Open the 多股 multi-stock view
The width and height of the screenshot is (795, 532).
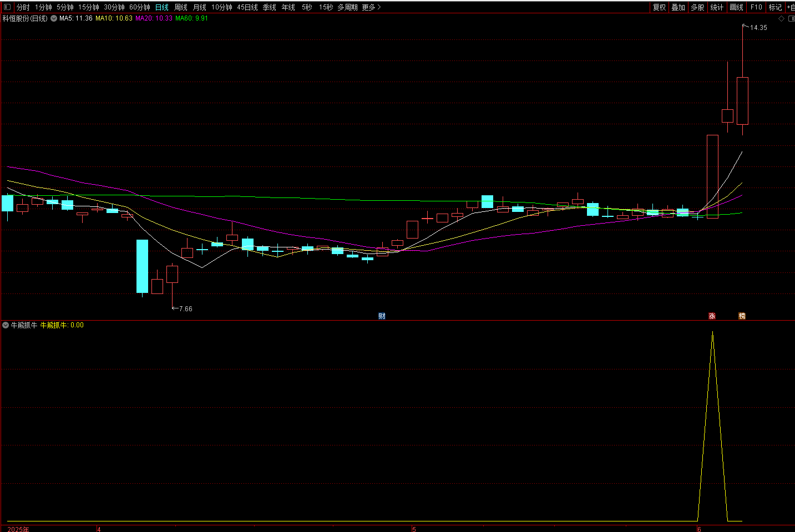click(x=697, y=7)
